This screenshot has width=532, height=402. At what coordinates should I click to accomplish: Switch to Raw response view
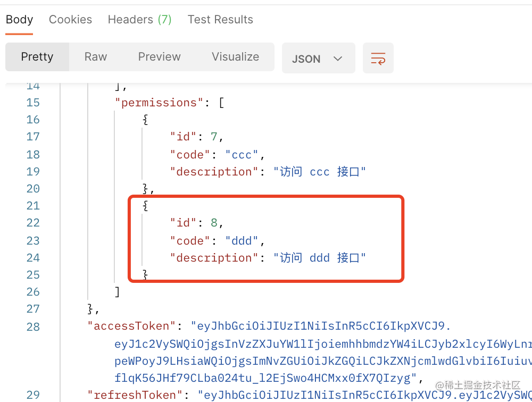(96, 57)
